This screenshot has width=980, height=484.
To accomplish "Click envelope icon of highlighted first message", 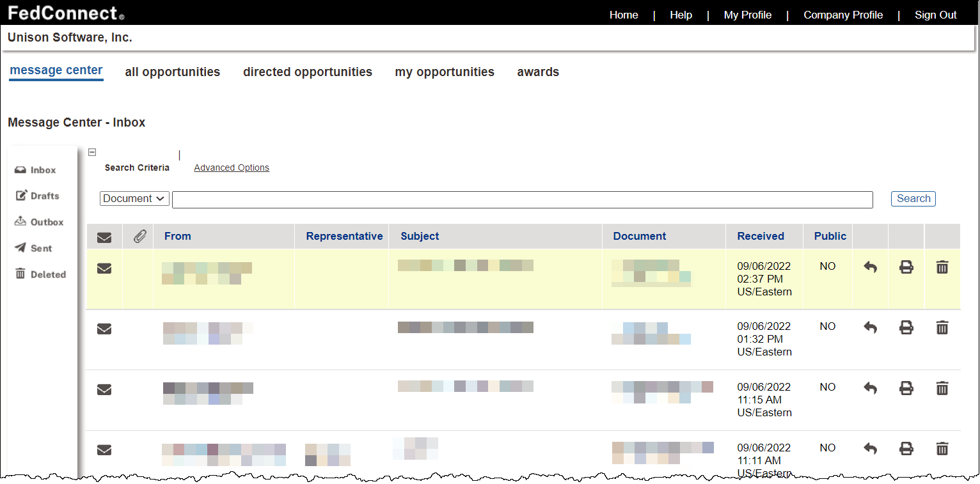I will click(104, 269).
